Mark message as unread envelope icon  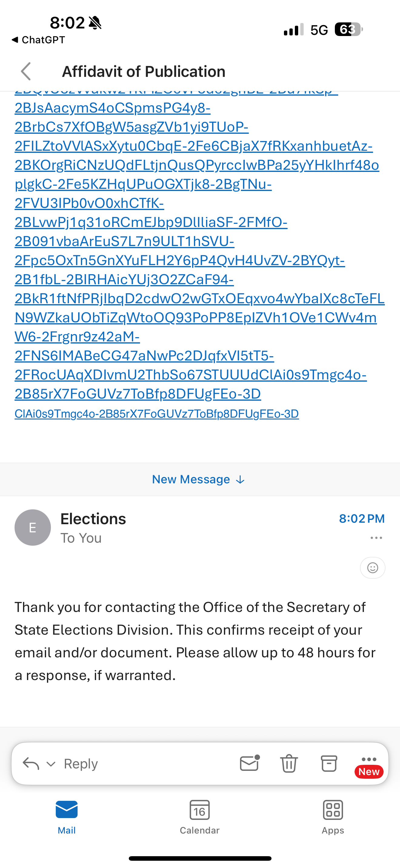[249, 763]
